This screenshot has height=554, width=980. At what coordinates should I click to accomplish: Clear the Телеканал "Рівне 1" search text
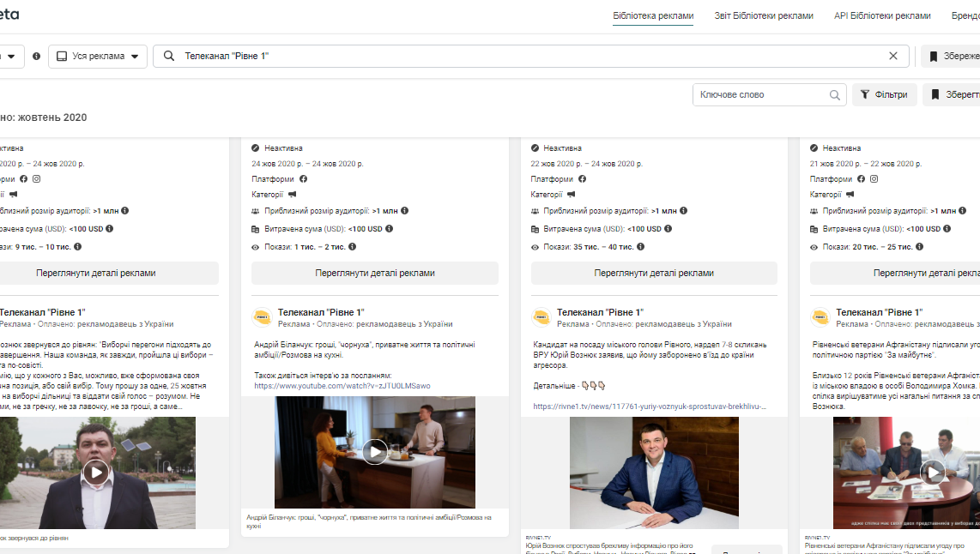[893, 57]
